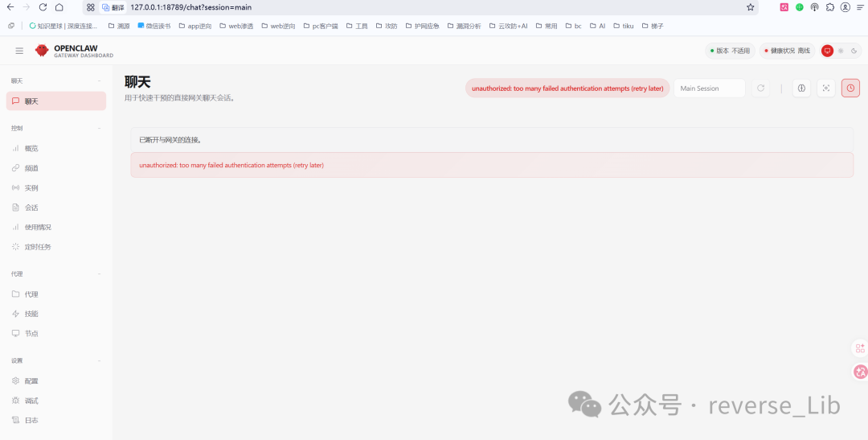Open the pink translate extension icon
Viewport: 868px width, 440px height.
784,7
